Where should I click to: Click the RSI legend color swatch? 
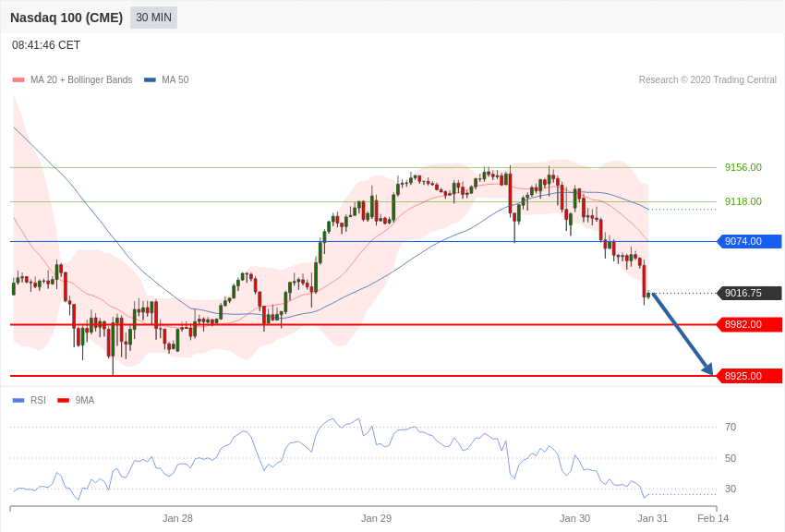click(x=18, y=400)
